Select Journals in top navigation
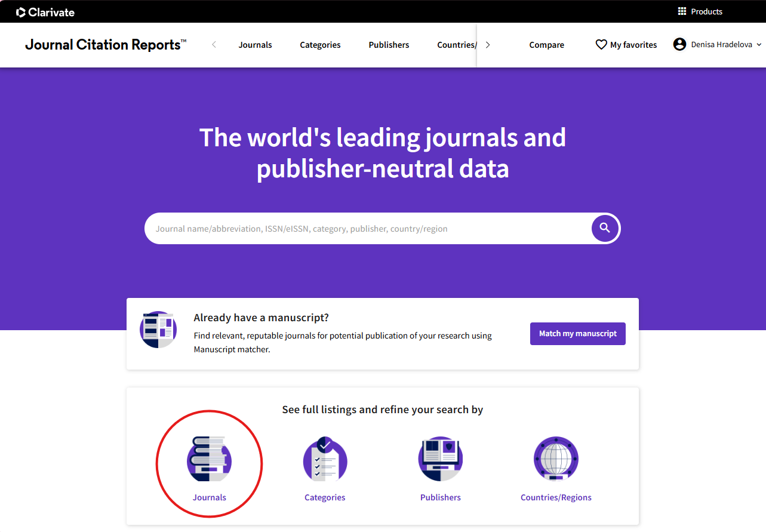 (255, 45)
